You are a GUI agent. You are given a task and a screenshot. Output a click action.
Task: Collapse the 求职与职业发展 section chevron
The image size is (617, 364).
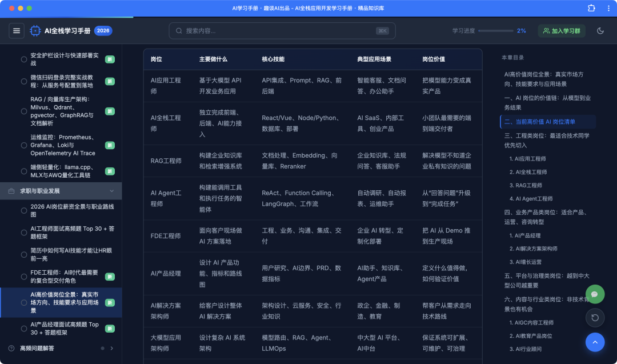(x=112, y=191)
